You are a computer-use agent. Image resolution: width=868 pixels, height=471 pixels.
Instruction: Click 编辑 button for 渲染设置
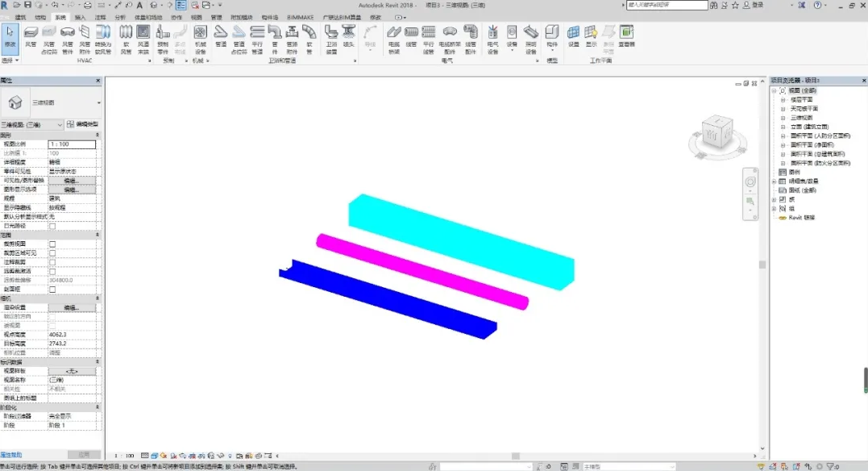click(x=72, y=307)
